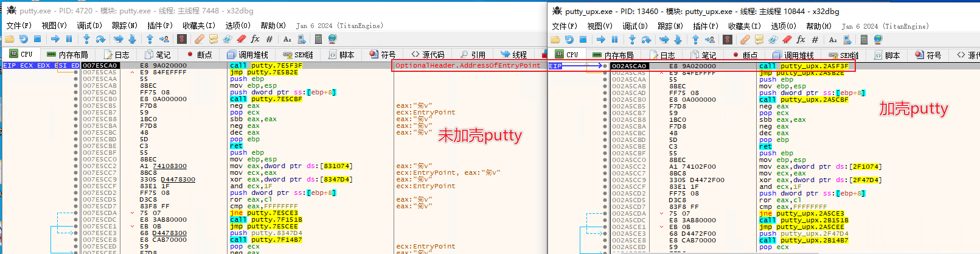980x254 pixels.
Task: Switch to 脚本 tab in putty.exe window
Action: click(x=341, y=54)
